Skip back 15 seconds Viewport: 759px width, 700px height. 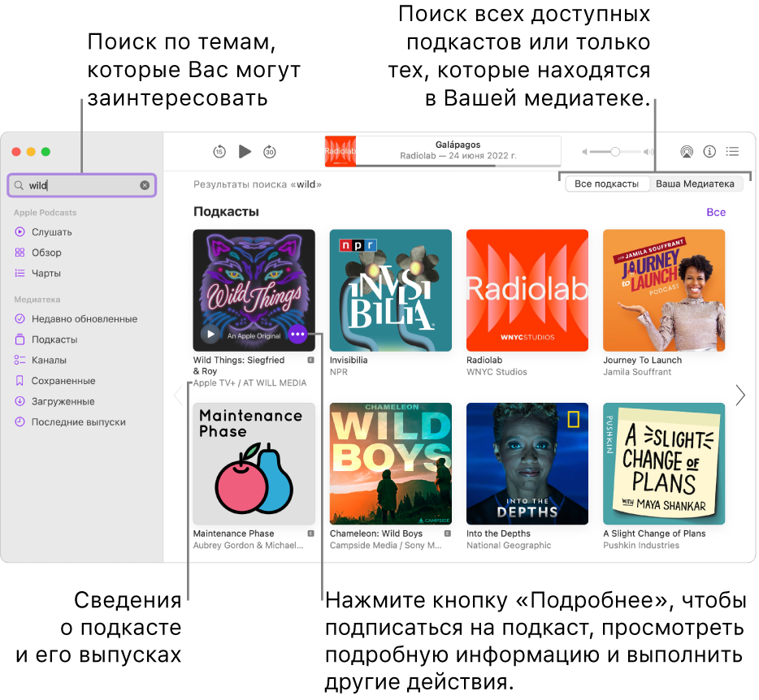coord(219,152)
